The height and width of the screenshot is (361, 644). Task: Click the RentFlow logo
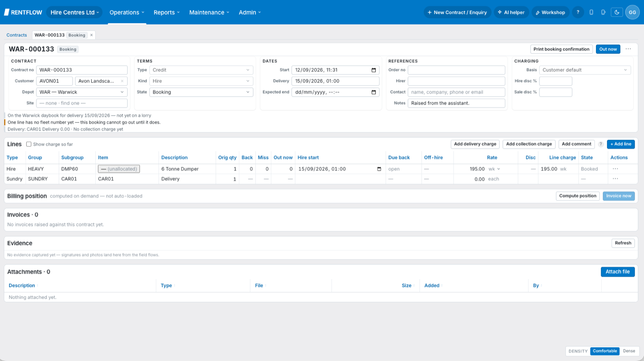[x=23, y=12]
